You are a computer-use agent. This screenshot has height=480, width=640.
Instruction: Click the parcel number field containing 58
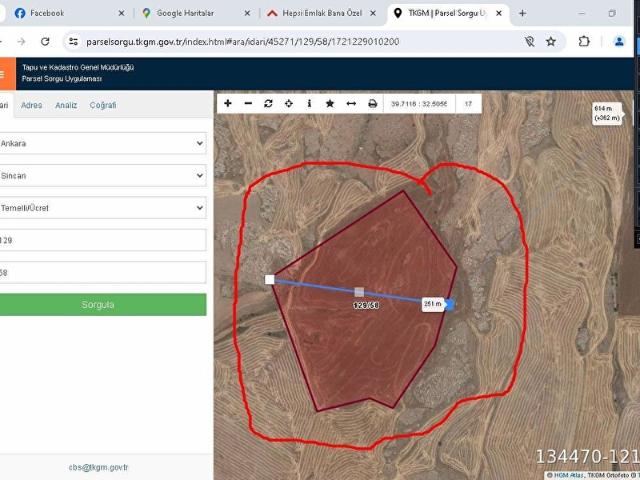(x=102, y=272)
